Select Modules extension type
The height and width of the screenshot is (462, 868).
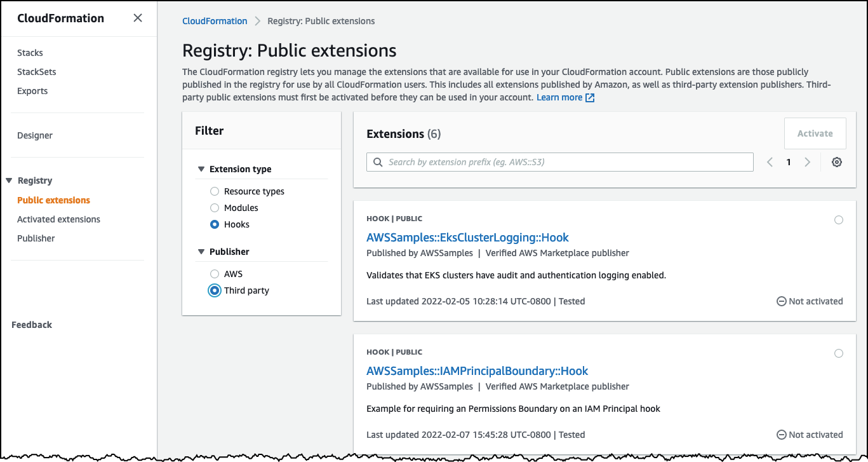click(x=215, y=208)
